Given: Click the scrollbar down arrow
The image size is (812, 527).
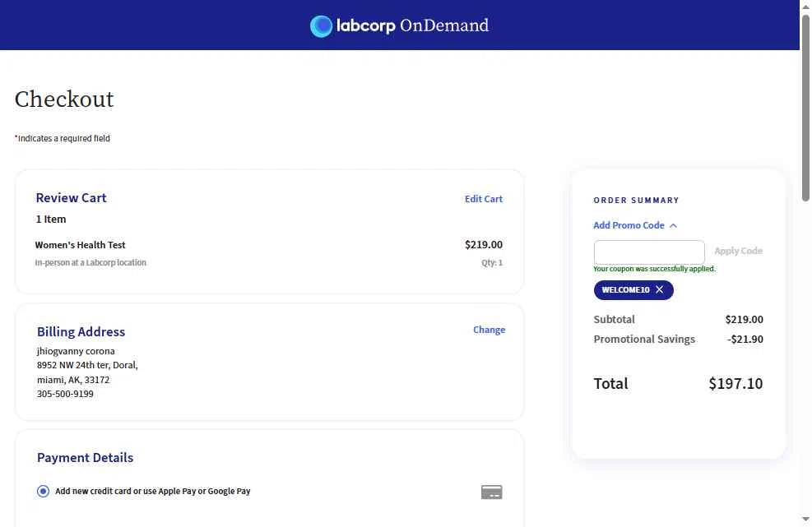Looking at the screenshot, I should [x=805, y=520].
